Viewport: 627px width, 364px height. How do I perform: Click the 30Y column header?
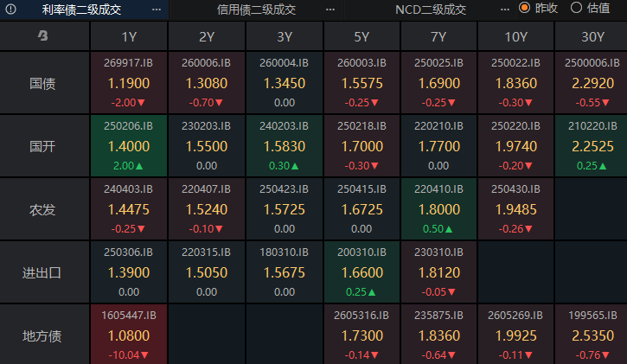(591, 36)
